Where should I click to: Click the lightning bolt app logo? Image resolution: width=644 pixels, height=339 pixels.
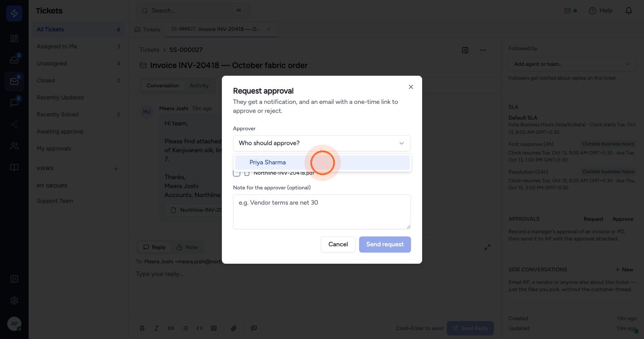(x=14, y=13)
